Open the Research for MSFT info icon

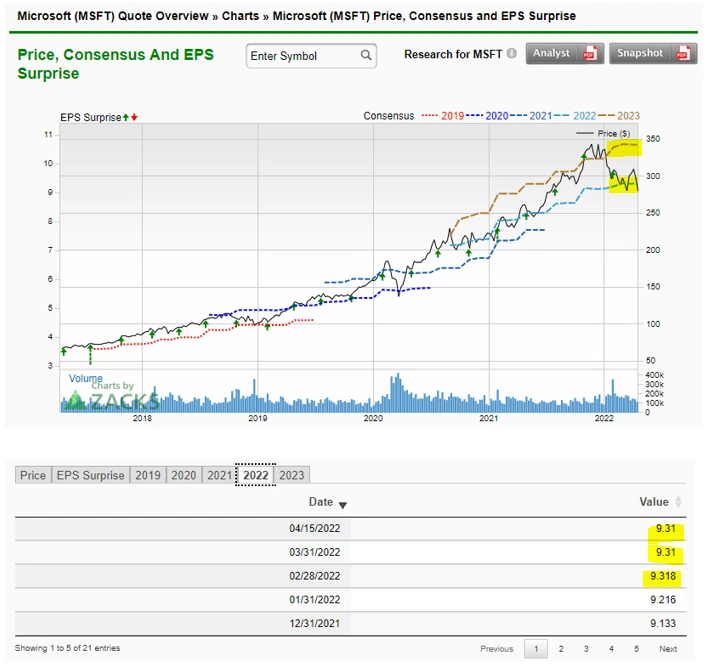pos(511,54)
